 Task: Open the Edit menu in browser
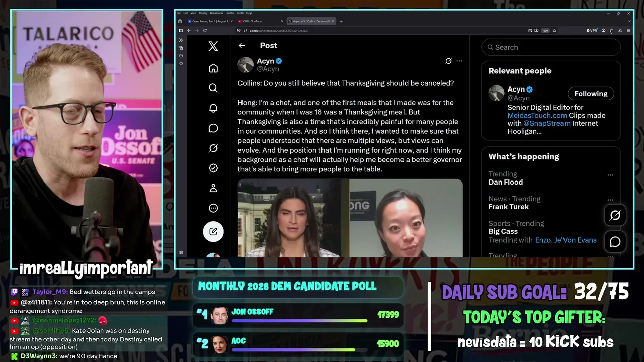point(186,13)
